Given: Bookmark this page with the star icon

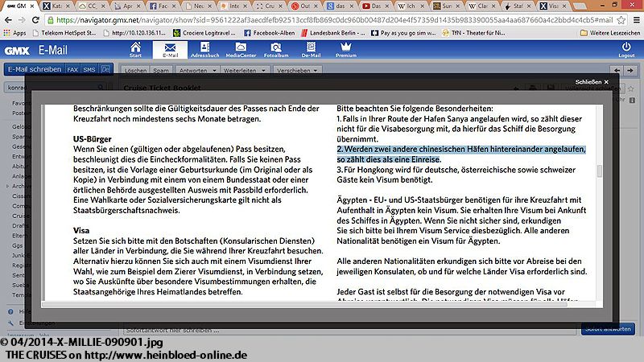Looking at the screenshot, I should point(621,19).
